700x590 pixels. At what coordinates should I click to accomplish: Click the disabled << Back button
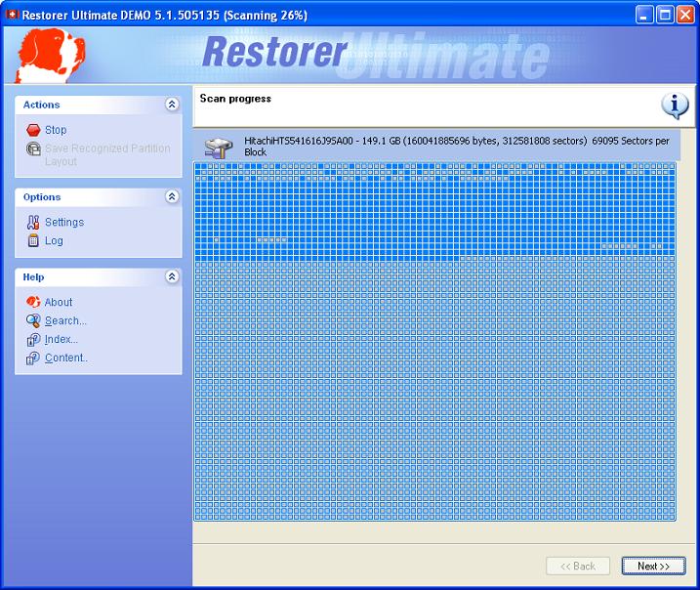pos(578,567)
